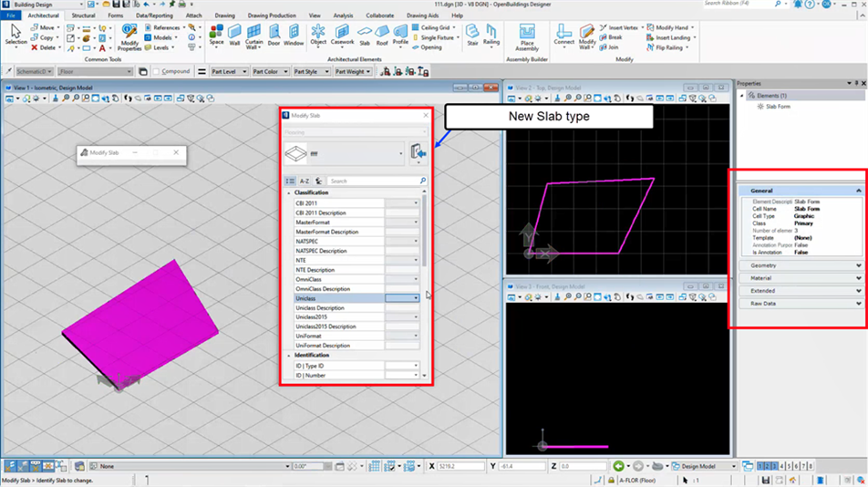Select the Object tool
Image resolution: width=868 pixels, height=487 pixels.
point(318,35)
